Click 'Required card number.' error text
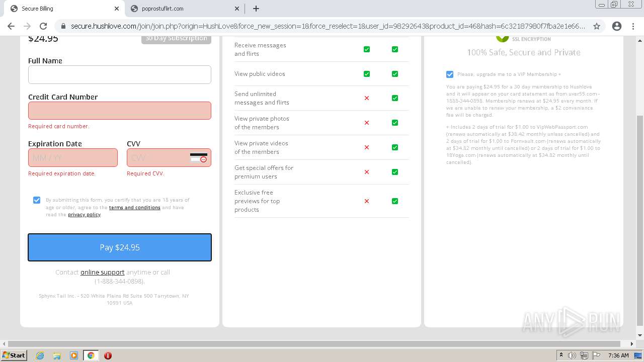Image resolution: width=644 pixels, height=362 pixels. 59,126
